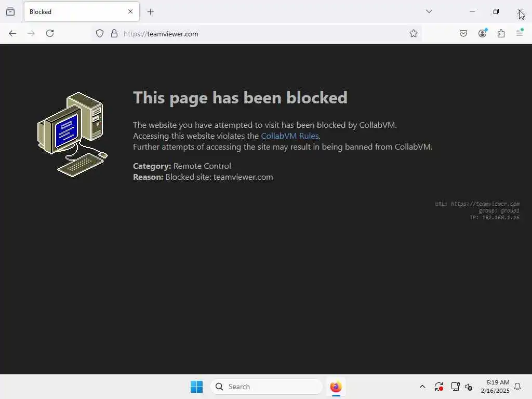The height and width of the screenshot is (399, 532).
Task: Open network status tray icon
Action: coord(455,387)
